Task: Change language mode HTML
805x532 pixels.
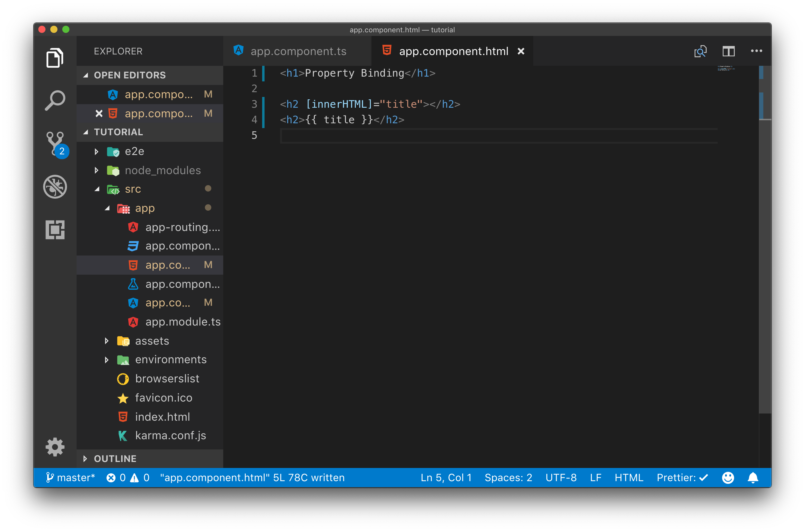Action: click(x=629, y=478)
